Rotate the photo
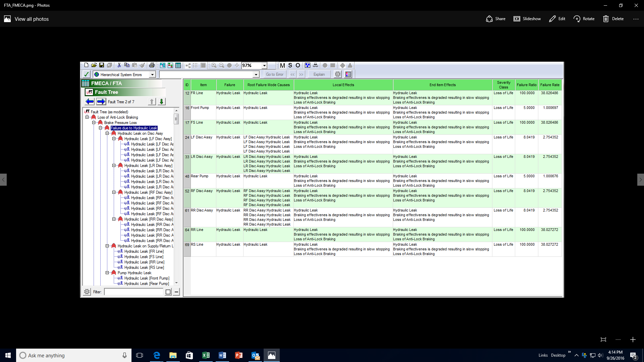 tap(584, 19)
